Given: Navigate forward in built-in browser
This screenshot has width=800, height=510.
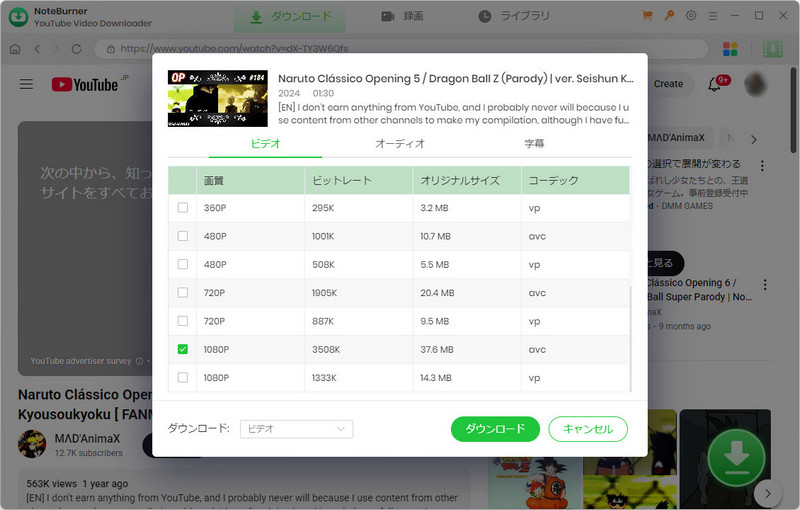Looking at the screenshot, I should [56, 49].
